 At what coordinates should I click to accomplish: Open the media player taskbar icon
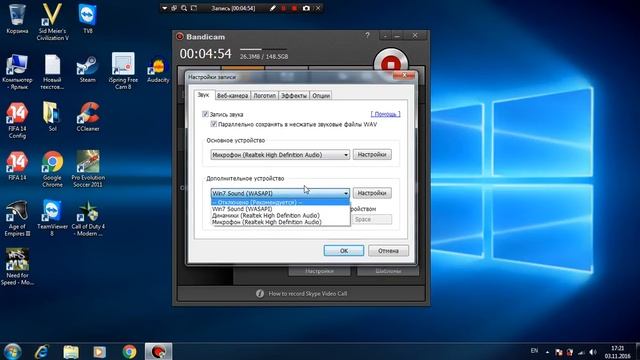(x=99, y=351)
